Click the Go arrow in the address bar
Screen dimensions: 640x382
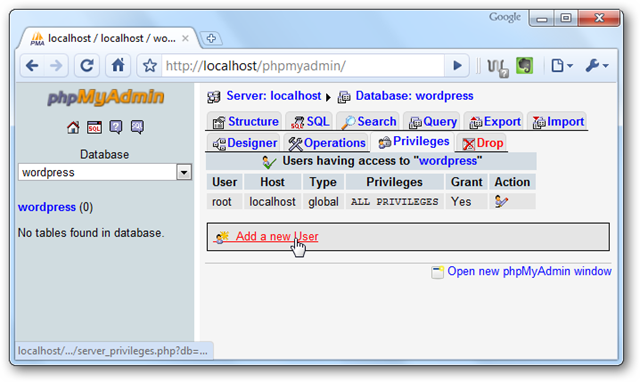[457, 65]
